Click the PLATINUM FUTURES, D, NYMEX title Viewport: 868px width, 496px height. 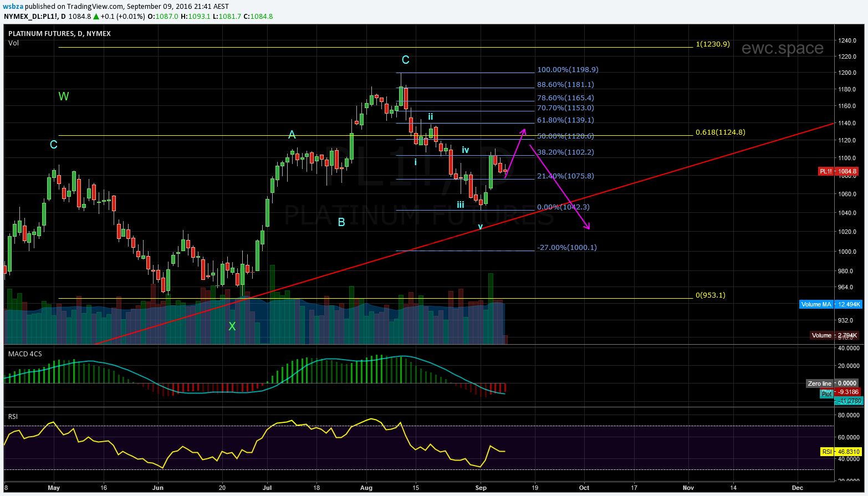pos(59,34)
